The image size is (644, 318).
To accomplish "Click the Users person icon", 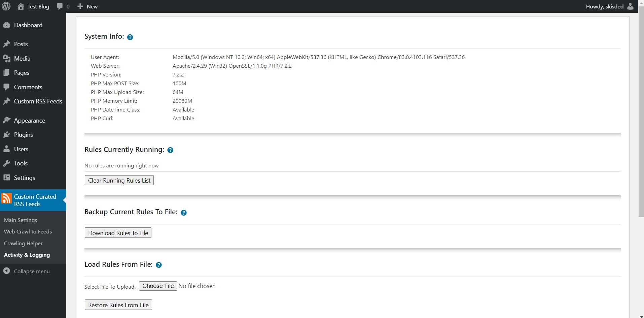I will click(6, 149).
